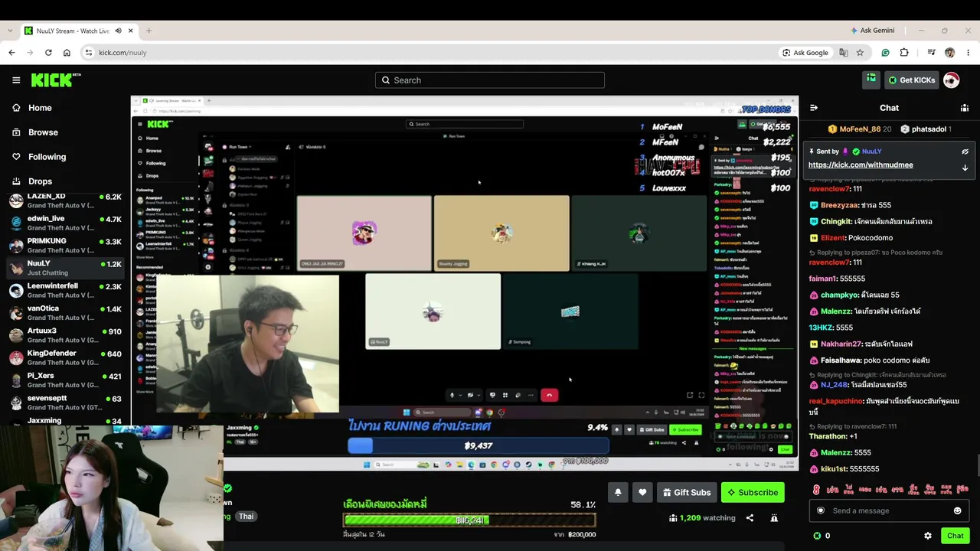Open the Leenwinterfell channel in the sidebar
The width and height of the screenshot is (980, 551).
point(64,291)
